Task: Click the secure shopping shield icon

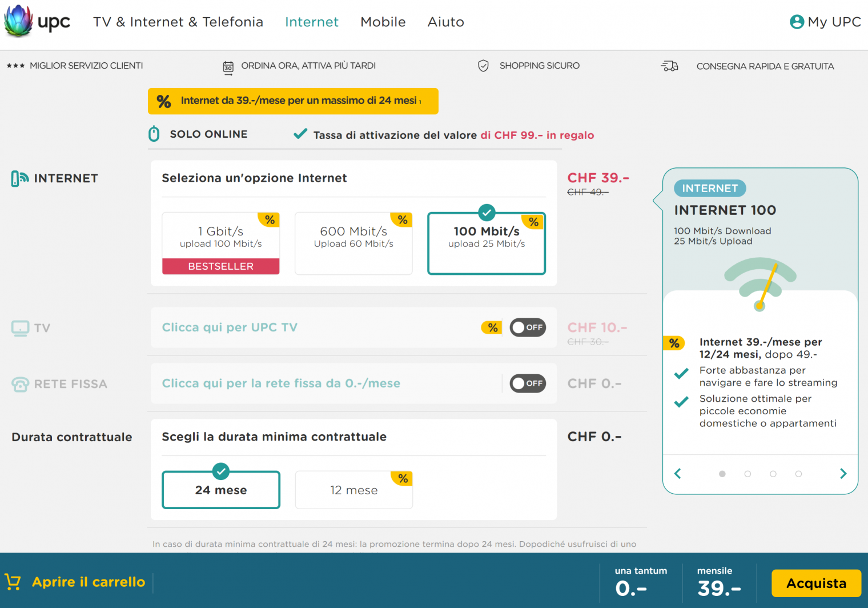Action: pyautogui.click(x=483, y=66)
